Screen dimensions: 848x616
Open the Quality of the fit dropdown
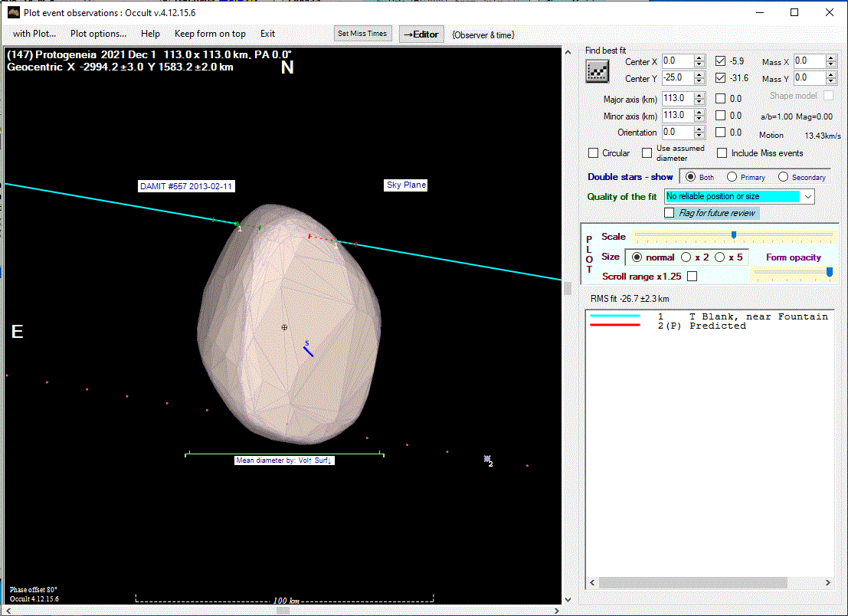point(808,196)
